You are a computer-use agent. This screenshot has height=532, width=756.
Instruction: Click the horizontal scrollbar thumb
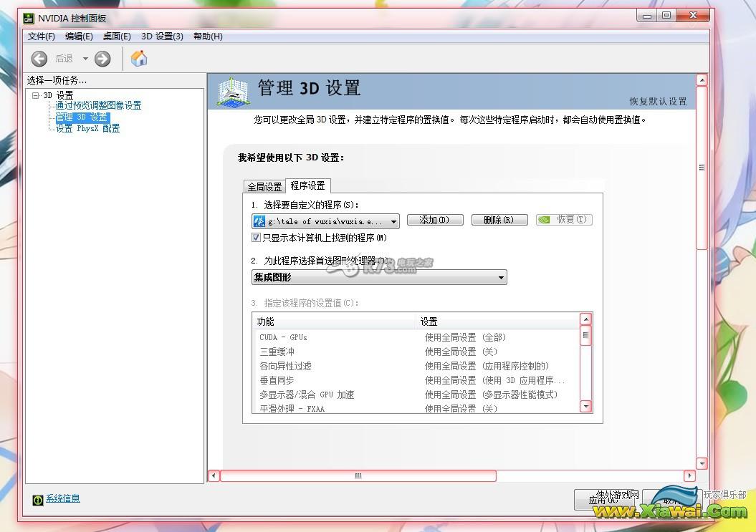(358, 475)
